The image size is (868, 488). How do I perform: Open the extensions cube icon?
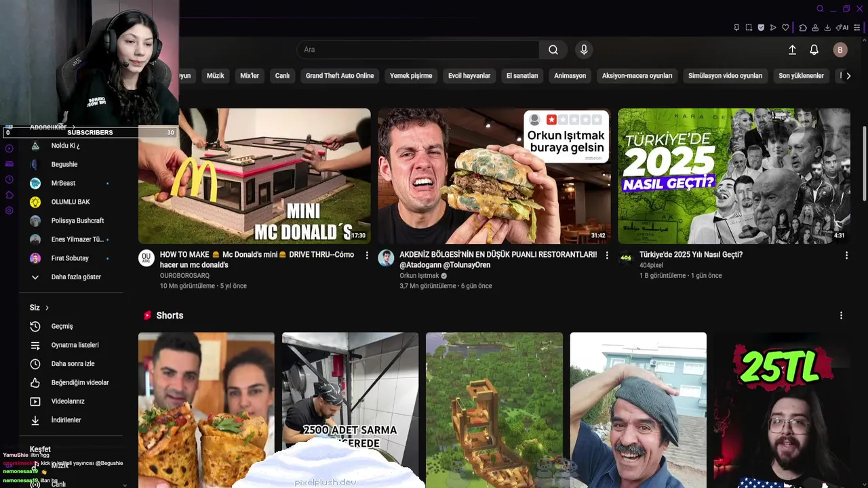click(x=803, y=28)
